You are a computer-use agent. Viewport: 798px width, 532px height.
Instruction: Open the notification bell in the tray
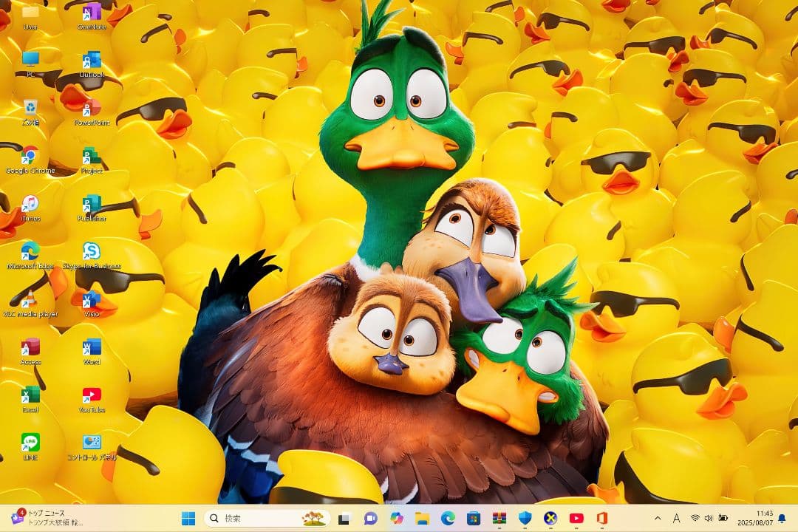tap(782, 518)
